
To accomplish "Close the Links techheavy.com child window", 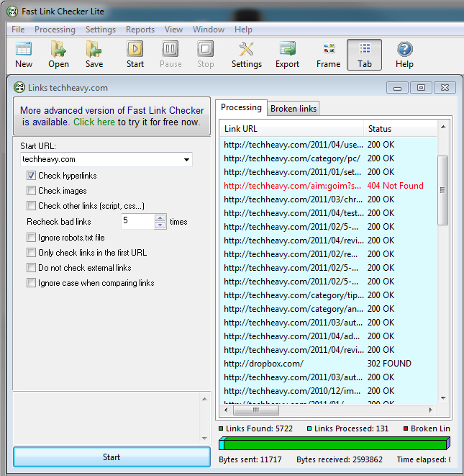I will [445, 88].
